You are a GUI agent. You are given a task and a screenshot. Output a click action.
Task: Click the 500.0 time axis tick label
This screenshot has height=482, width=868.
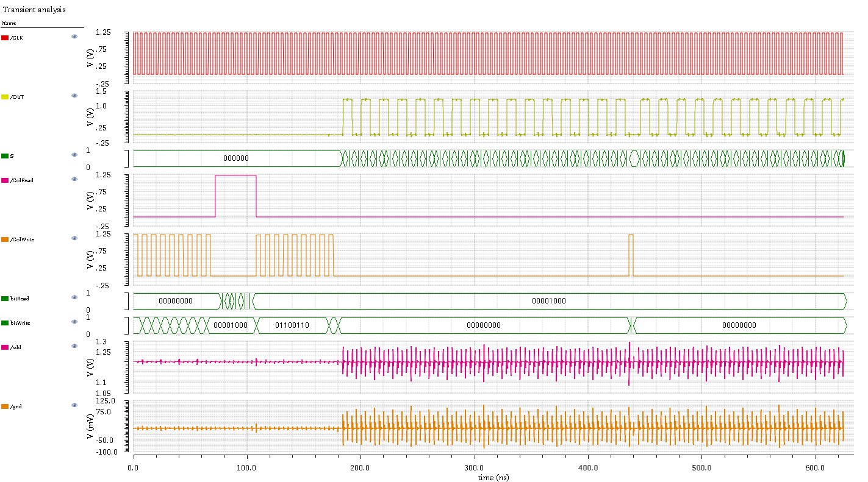701,468
